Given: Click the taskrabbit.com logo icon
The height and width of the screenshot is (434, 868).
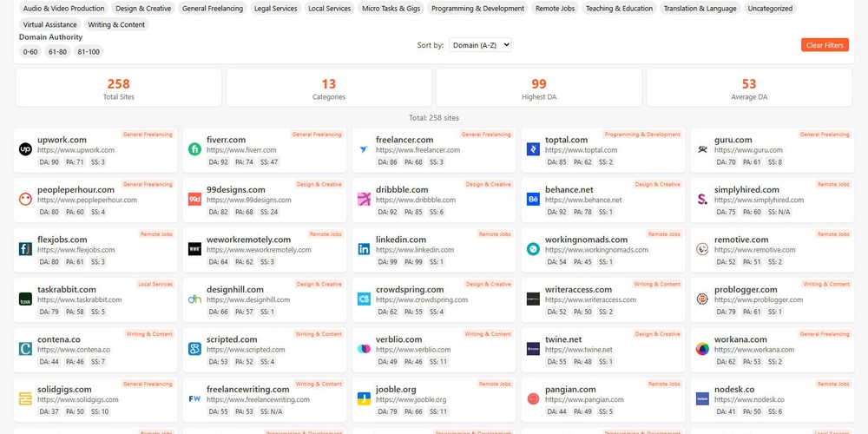Looking at the screenshot, I should [25, 299].
